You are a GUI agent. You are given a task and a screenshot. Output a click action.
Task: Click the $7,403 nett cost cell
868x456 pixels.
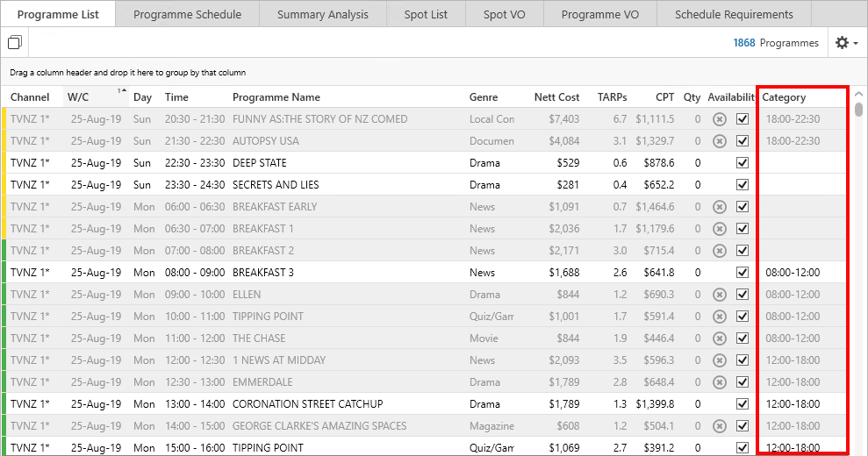tap(564, 119)
